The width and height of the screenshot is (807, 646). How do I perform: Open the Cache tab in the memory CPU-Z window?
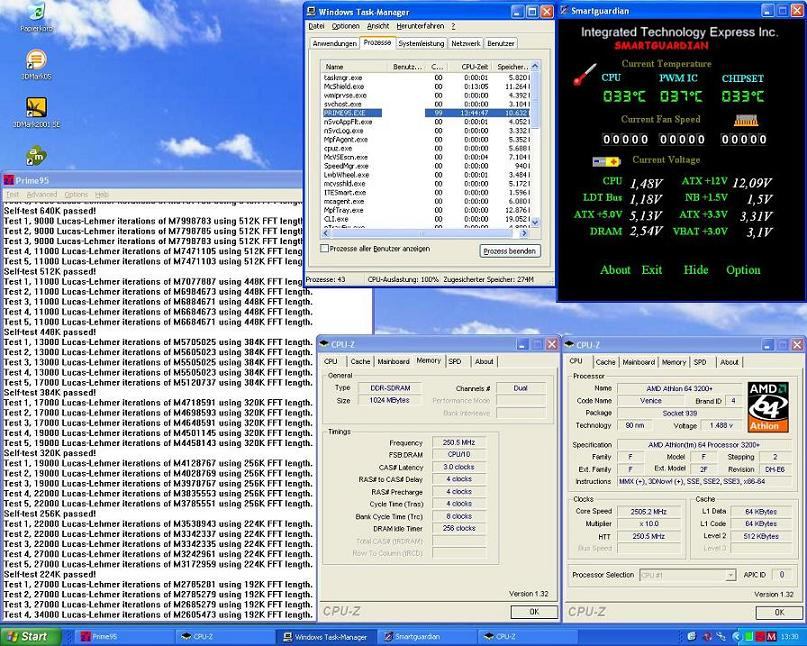tap(360, 361)
